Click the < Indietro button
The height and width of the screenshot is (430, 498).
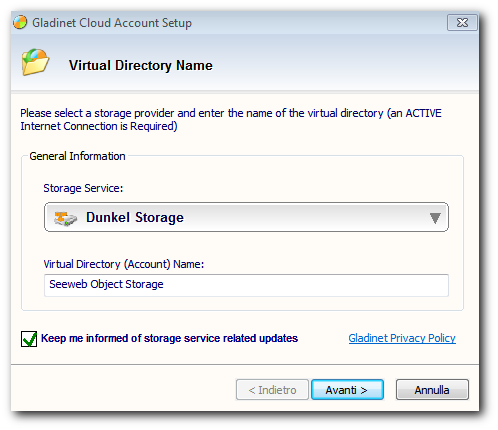click(272, 389)
